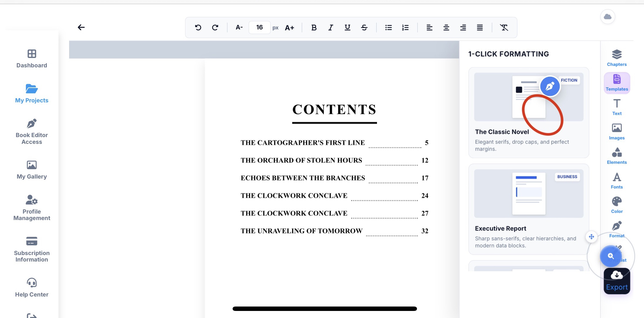Open the Format panel
Image resolution: width=644 pixels, height=318 pixels.
(617, 230)
